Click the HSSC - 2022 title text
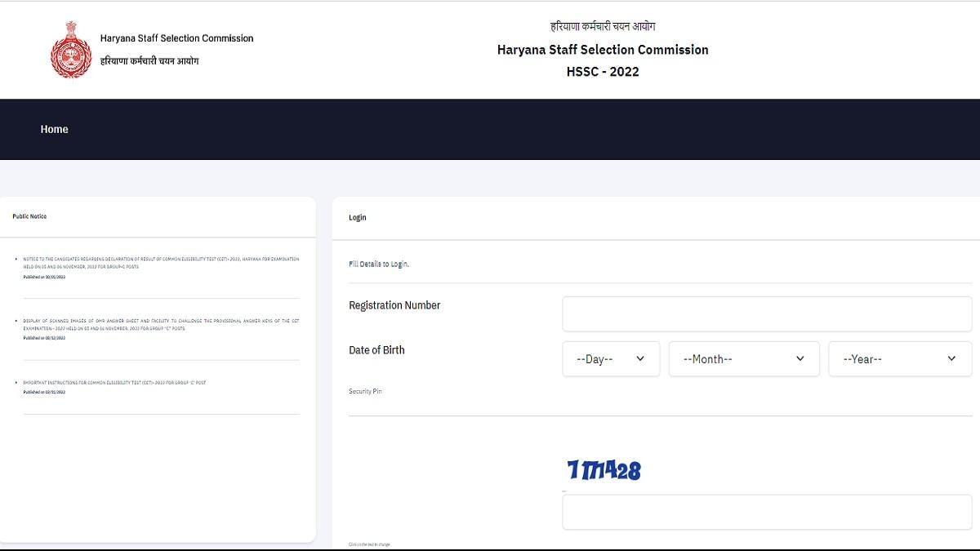 (603, 72)
